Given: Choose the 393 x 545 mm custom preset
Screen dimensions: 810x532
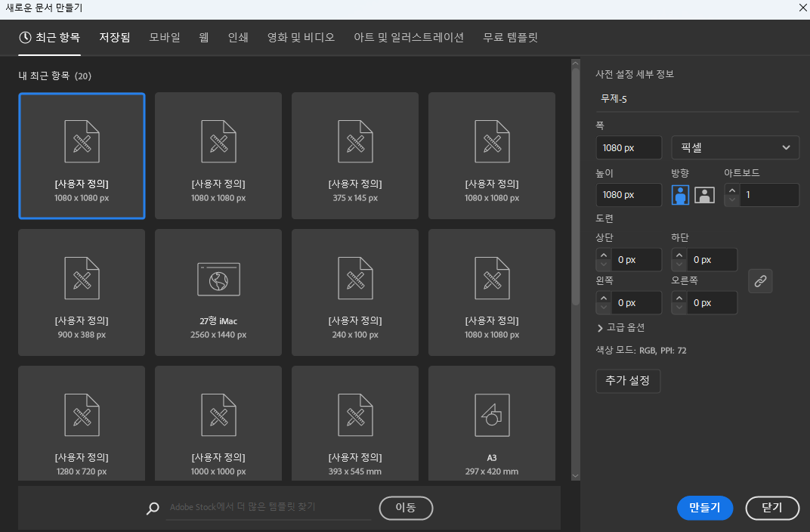Looking at the screenshot, I should [x=355, y=423].
